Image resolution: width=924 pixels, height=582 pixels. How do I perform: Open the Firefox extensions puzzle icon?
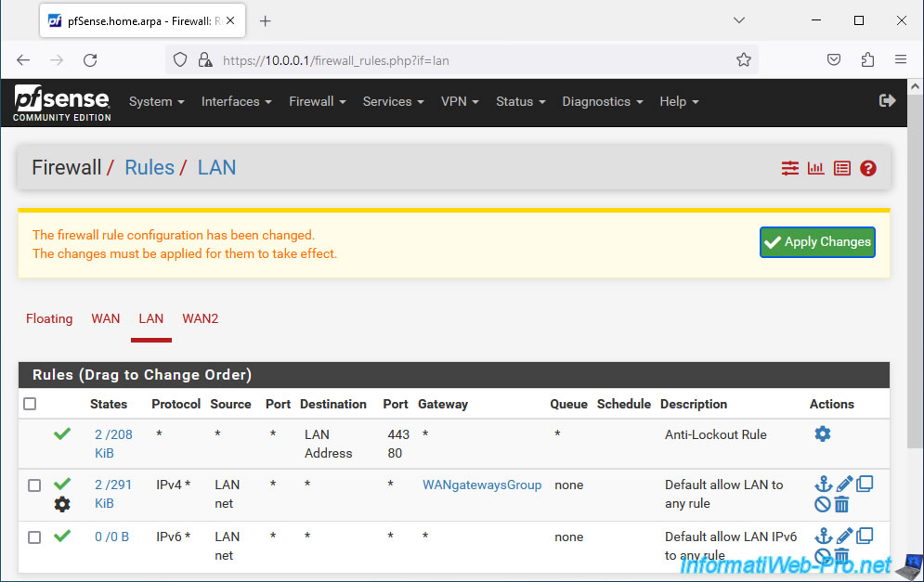[x=867, y=60]
